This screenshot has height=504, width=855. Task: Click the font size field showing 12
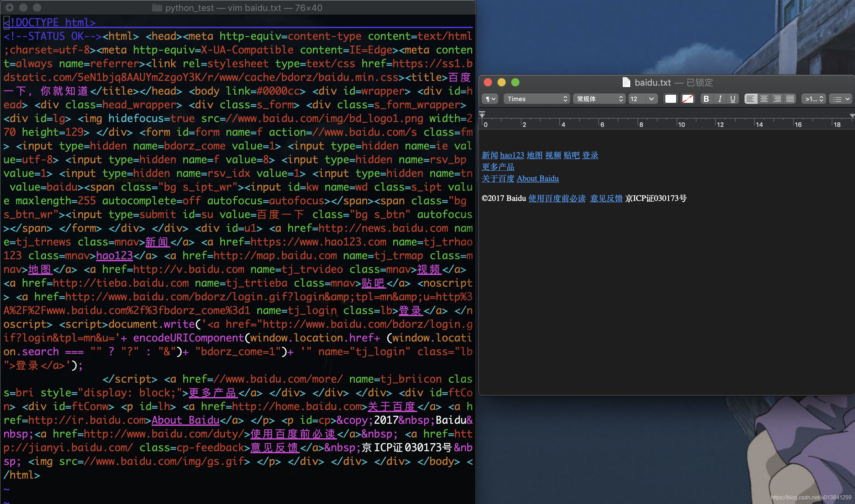pos(636,99)
